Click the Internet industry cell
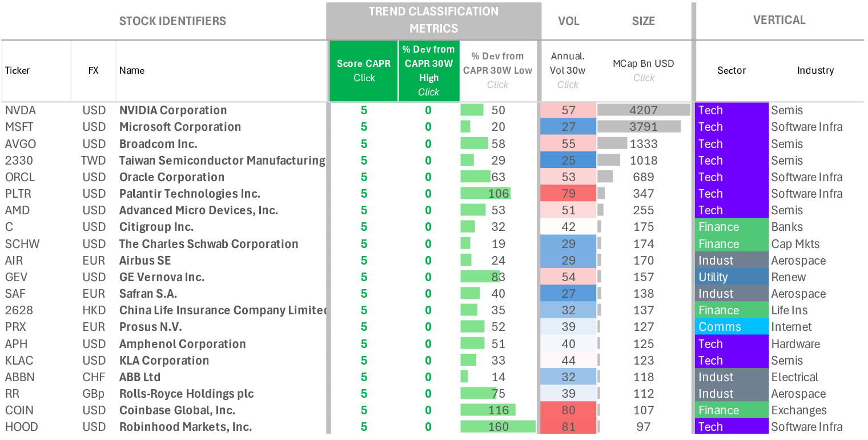The image size is (868, 440). pos(791,327)
